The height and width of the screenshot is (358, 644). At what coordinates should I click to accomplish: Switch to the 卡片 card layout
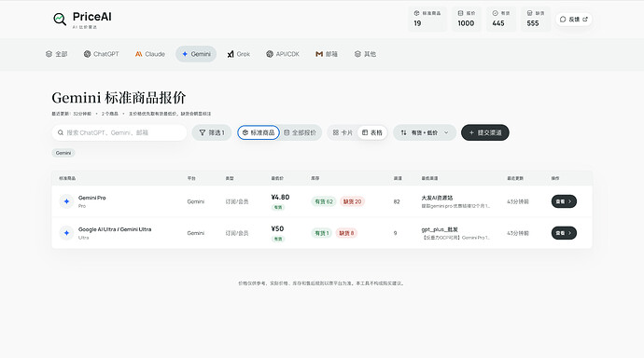click(x=343, y=132)
